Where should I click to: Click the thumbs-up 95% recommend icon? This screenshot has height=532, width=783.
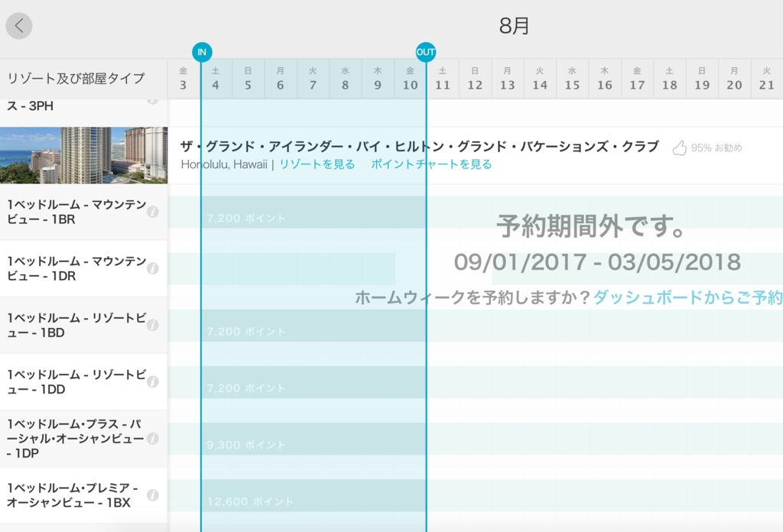(x=680, y=148)
